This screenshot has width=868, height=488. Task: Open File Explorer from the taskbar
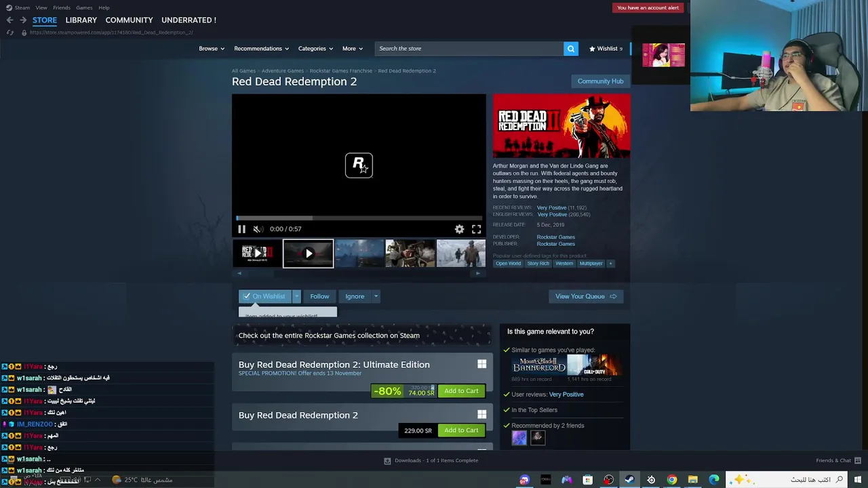[x=692, y=480]
